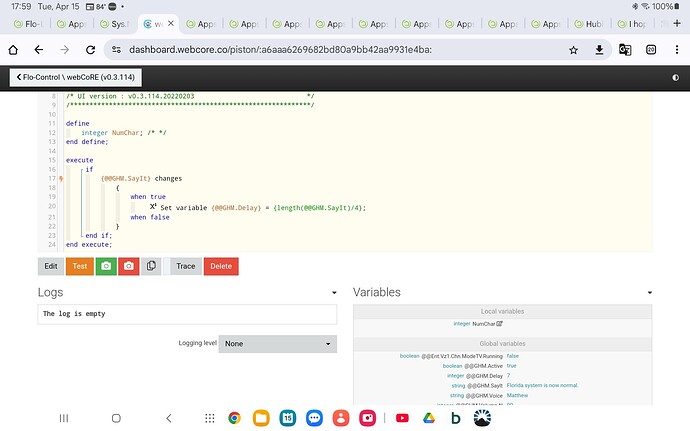Viewport: 690px width, 431px height.
Task: Take green snapshot of piston
Action: click(x=106, y=266)
